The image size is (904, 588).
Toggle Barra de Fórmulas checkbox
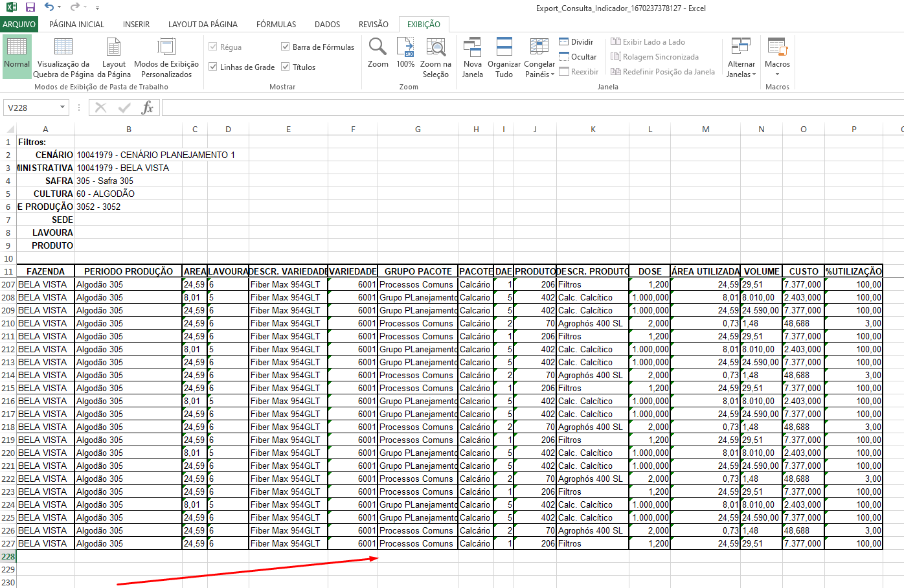pyautogui.click(x=285, y=47)
